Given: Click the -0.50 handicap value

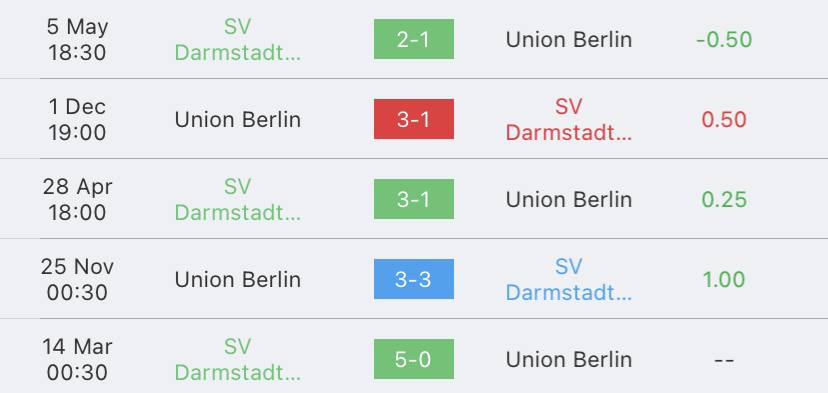Looking at the screenshot, I should tap(724, 40).
